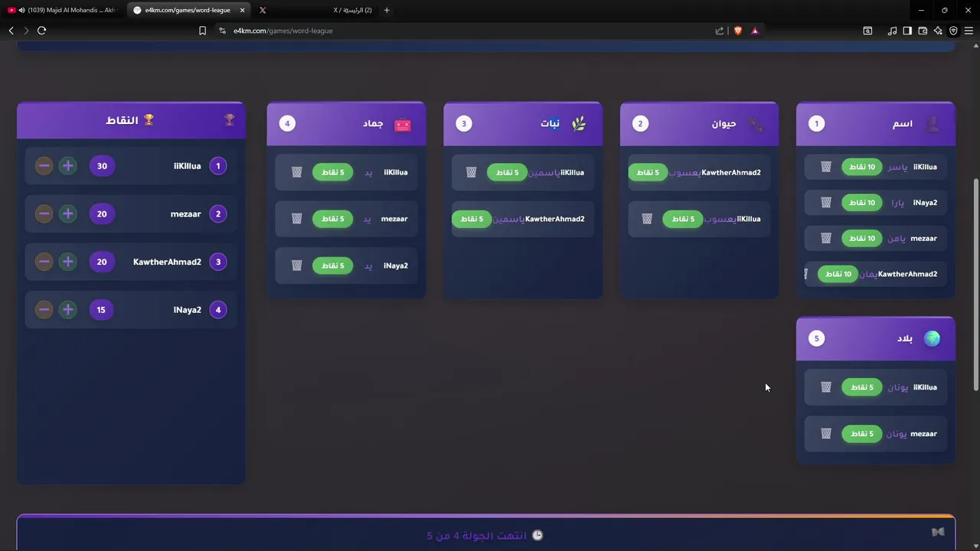
Task: Delete iiKillua's answer in جماد column
Action: 297,172
